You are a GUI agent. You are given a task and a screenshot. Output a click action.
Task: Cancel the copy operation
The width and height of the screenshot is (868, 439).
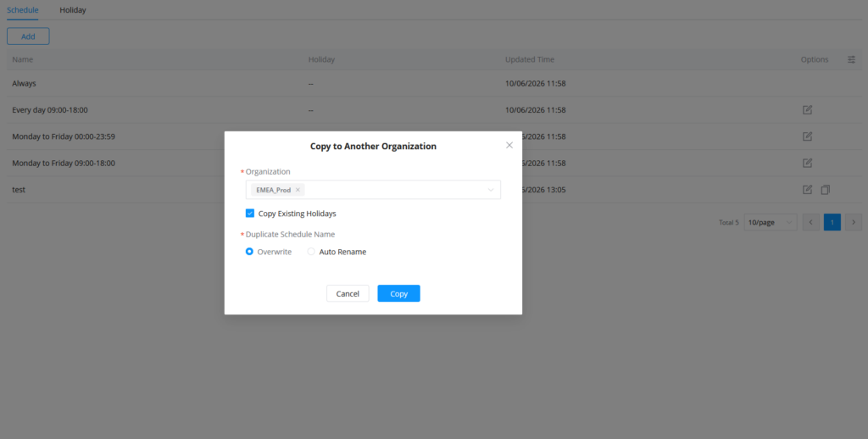coord(348,293)
